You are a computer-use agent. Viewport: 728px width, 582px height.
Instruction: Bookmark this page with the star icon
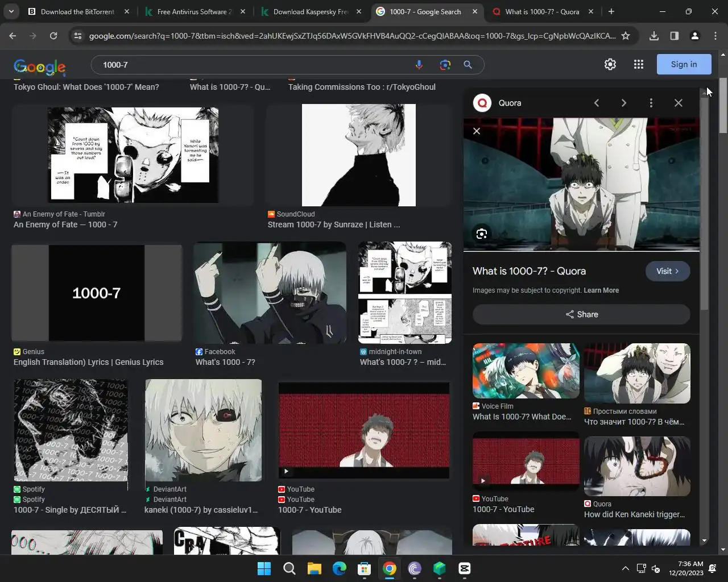[x=626, y=36]
